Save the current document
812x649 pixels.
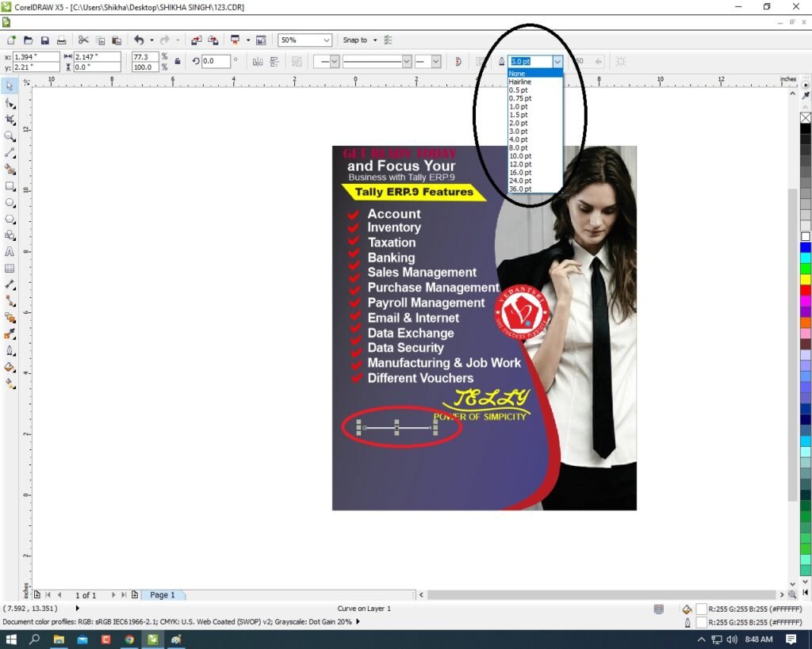(45, 40)
